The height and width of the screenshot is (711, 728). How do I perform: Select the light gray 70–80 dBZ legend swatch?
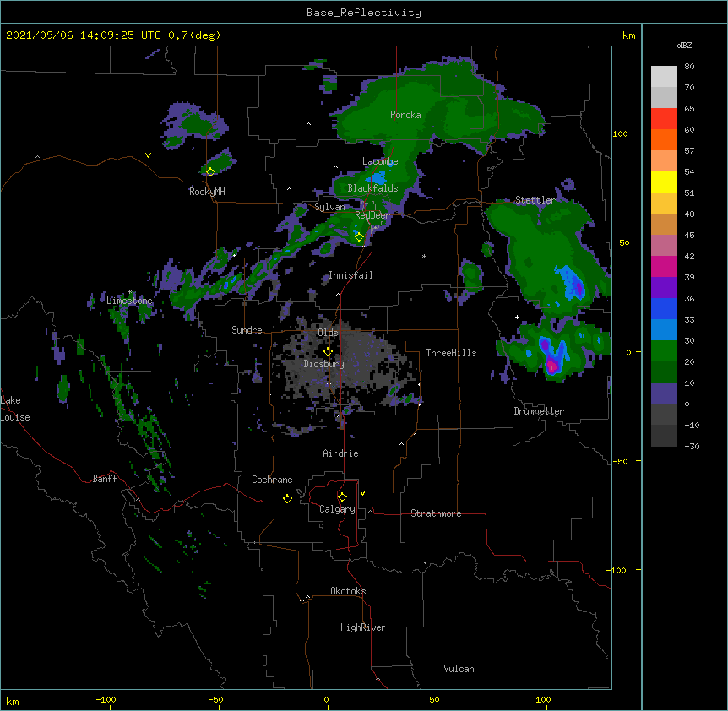[664, 77]
